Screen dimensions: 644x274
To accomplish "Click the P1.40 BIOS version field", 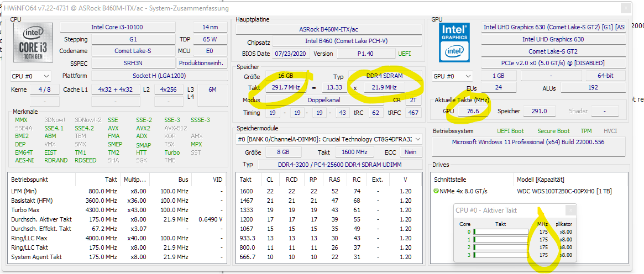I will click(x=365, y=54).
